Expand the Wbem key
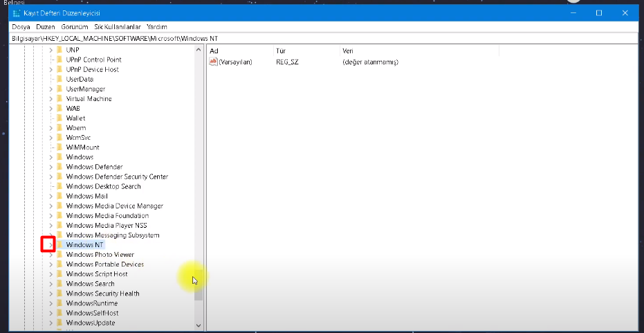The width and height of the screenshot is (644, 333). tap(51, 128)
